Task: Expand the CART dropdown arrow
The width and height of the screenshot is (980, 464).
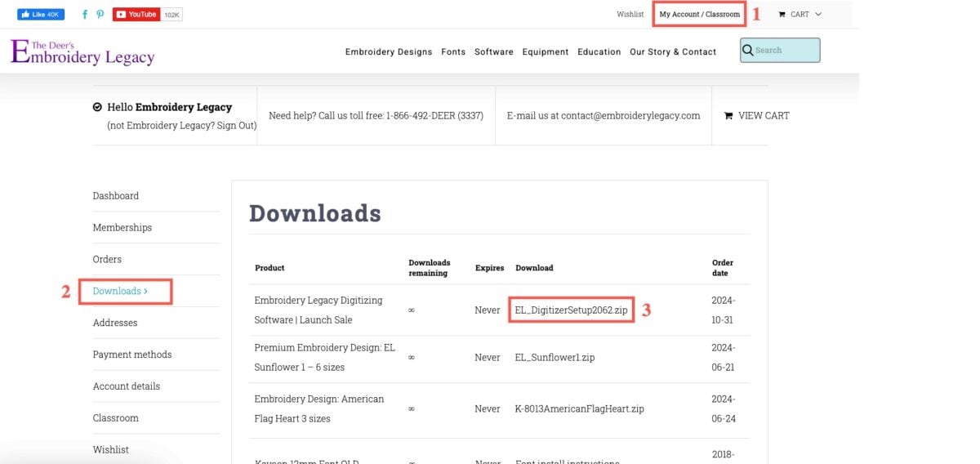Action: pyautogui.click(x=818, y=15)
